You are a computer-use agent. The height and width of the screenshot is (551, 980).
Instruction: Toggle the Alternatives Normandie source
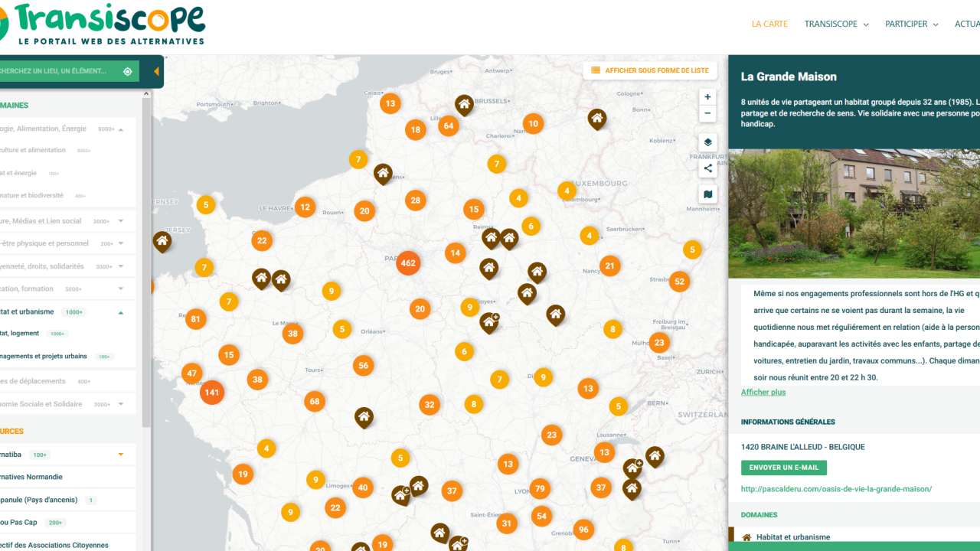point(34,477)
